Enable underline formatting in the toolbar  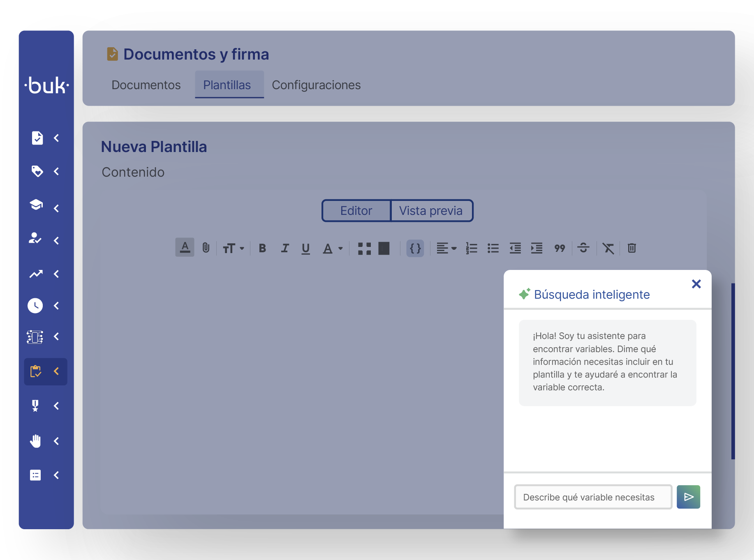coord(306,248)
